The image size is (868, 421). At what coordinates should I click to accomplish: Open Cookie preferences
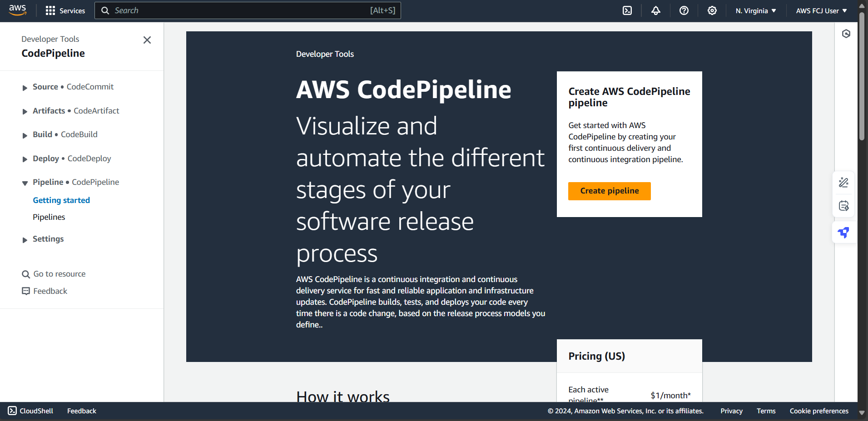tap(819, 411)
